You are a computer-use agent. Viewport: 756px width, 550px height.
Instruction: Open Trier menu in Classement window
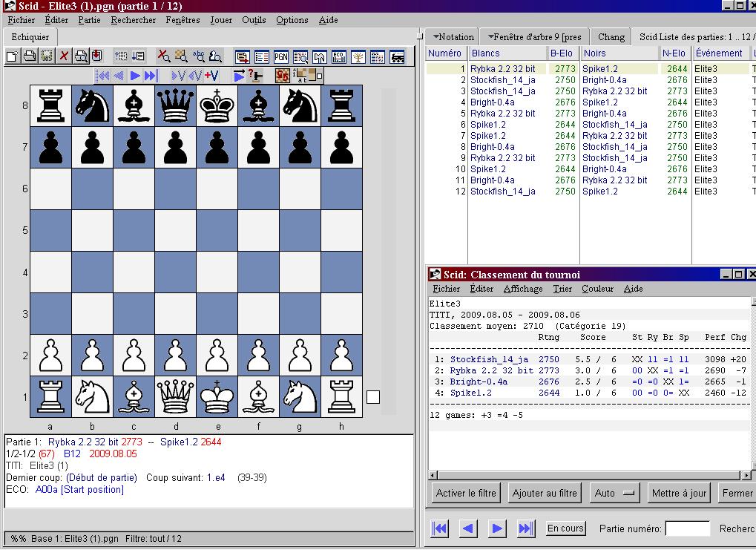[x=562, y=289]
